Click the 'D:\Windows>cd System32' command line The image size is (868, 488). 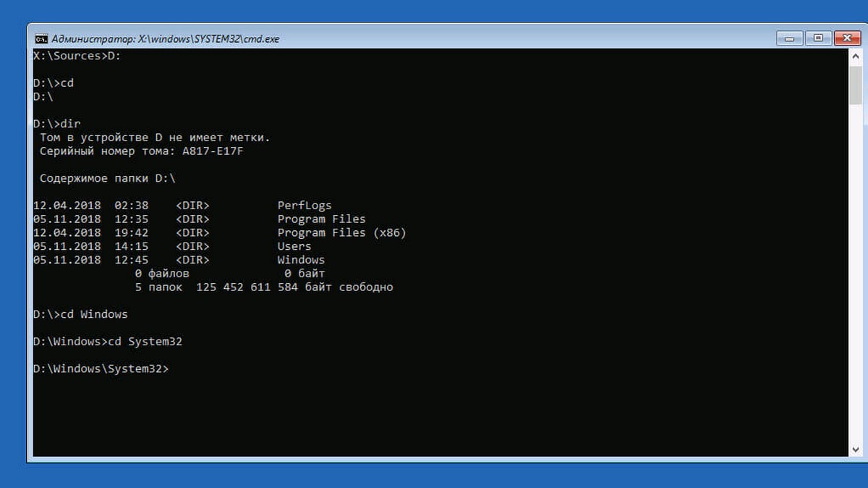pyautogui.click(x=108, y=342)
